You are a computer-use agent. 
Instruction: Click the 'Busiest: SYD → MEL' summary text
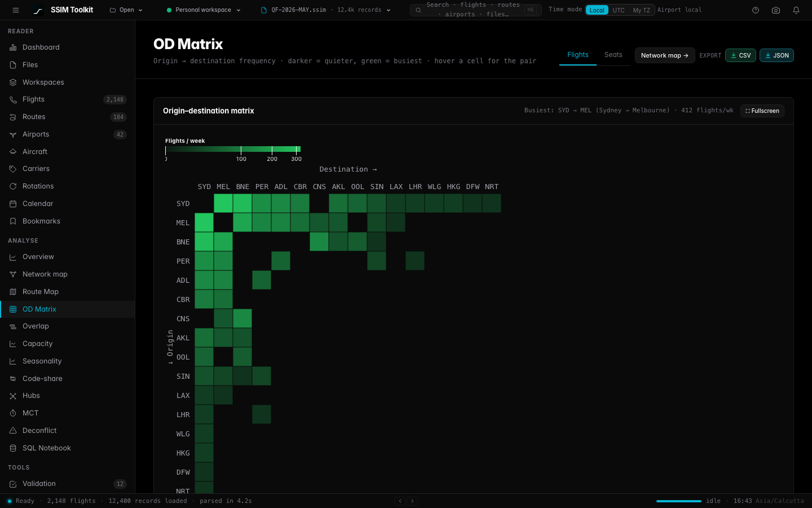coord(629,111)
